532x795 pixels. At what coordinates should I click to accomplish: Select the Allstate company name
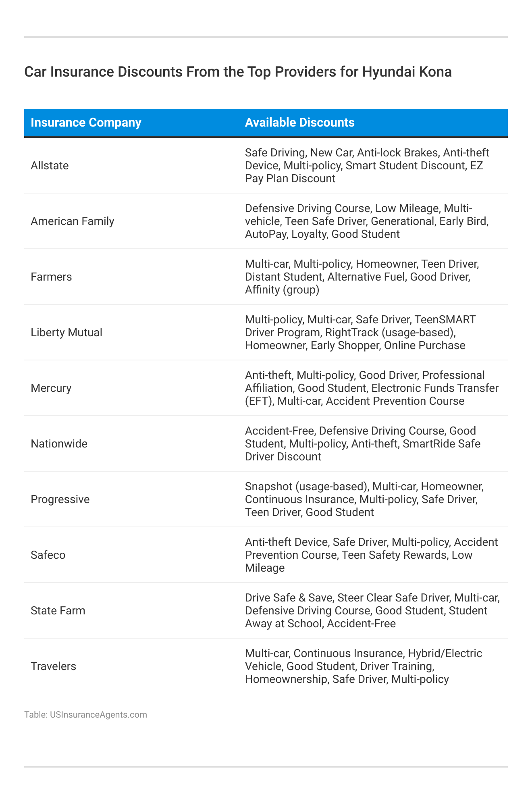[50, 166]
